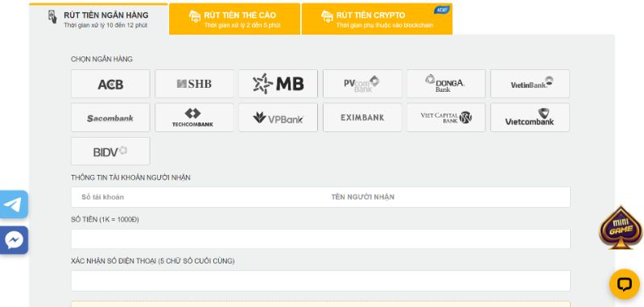This screenshot has width=644, height=307.
Task: Switch to Rút Tiền Crypto tab
Action: point(377,19)
